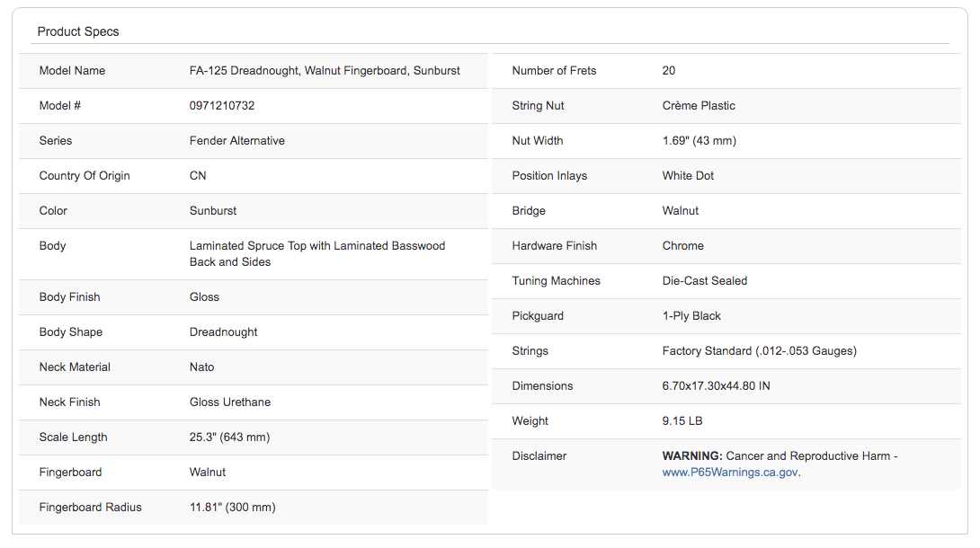Click the Color label

coord(53,210)
